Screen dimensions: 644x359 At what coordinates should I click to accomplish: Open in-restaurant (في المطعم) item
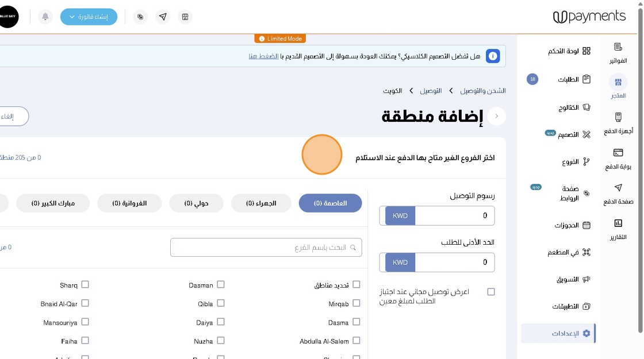click(x=569, y=252)
